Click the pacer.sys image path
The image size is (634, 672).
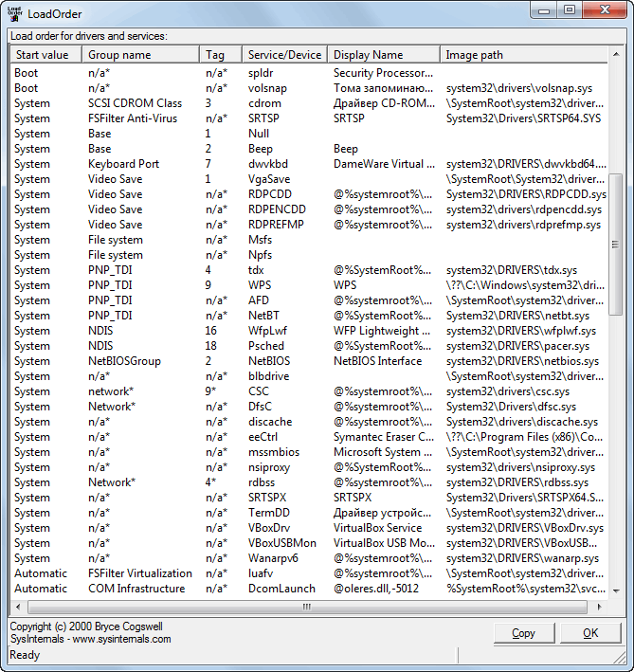(x=518, y=346)
